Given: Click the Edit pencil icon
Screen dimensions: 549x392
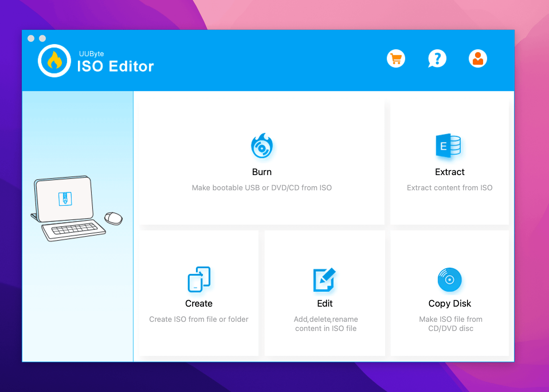Looking at the screenshot, I should point(324,280).
